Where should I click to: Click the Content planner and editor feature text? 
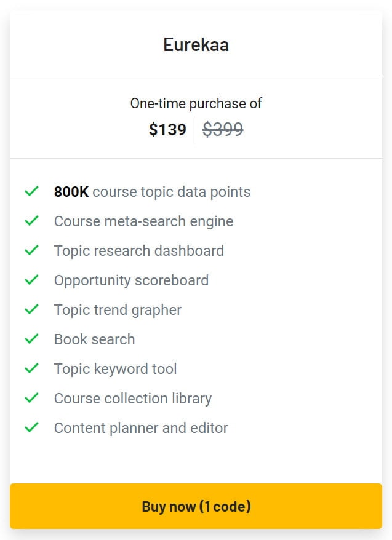pyautogui.click(x=141, y=427)
